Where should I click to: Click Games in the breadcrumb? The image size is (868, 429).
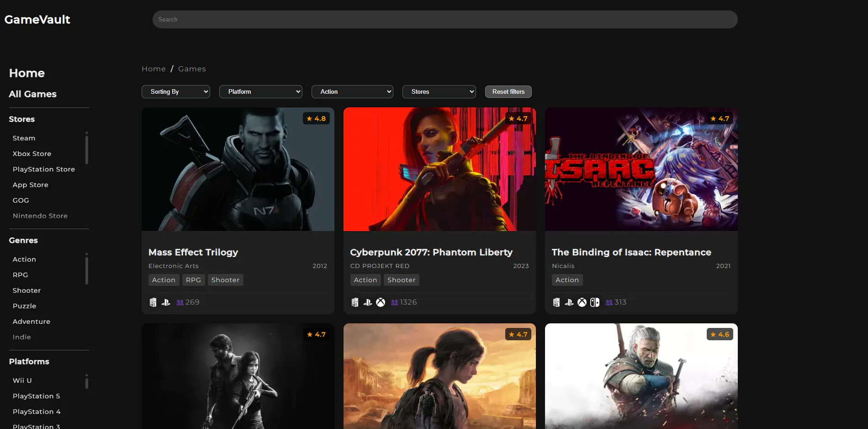pyautogui.click(x=192, y=69)
